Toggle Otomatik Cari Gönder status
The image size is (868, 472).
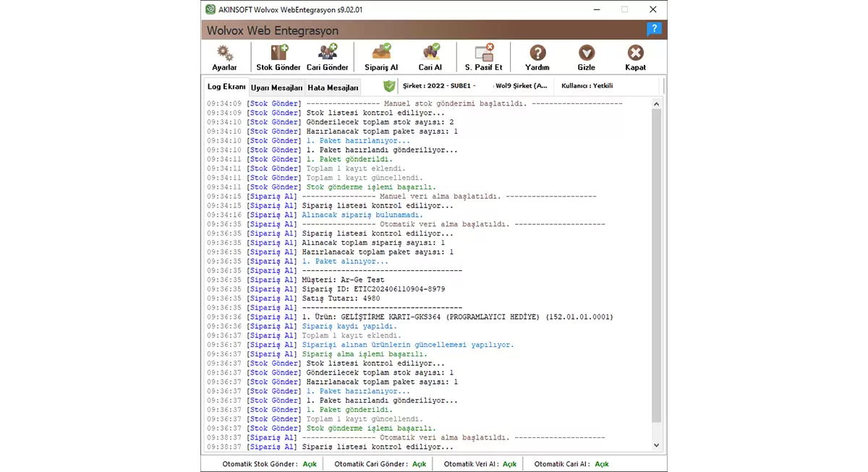click(419, 464)
